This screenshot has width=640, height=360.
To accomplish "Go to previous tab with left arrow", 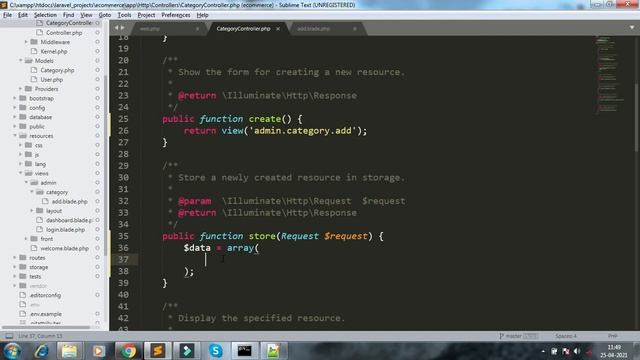I will (116, 28).
